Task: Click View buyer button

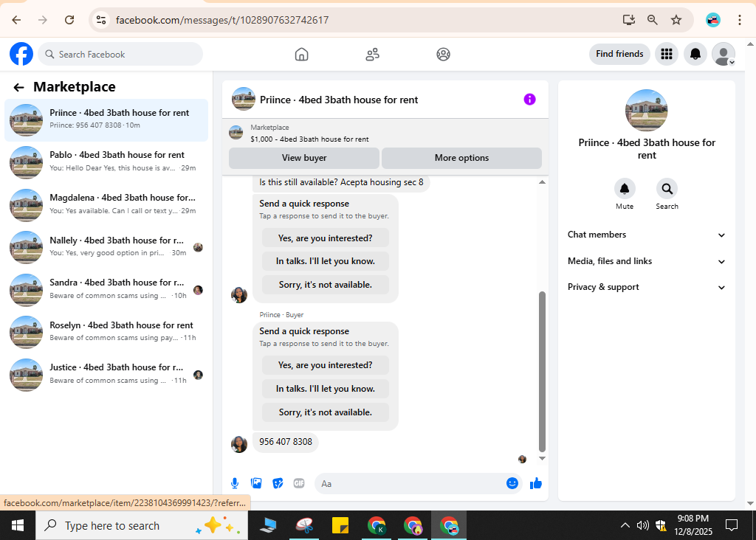Action: (x=303, y=158)
